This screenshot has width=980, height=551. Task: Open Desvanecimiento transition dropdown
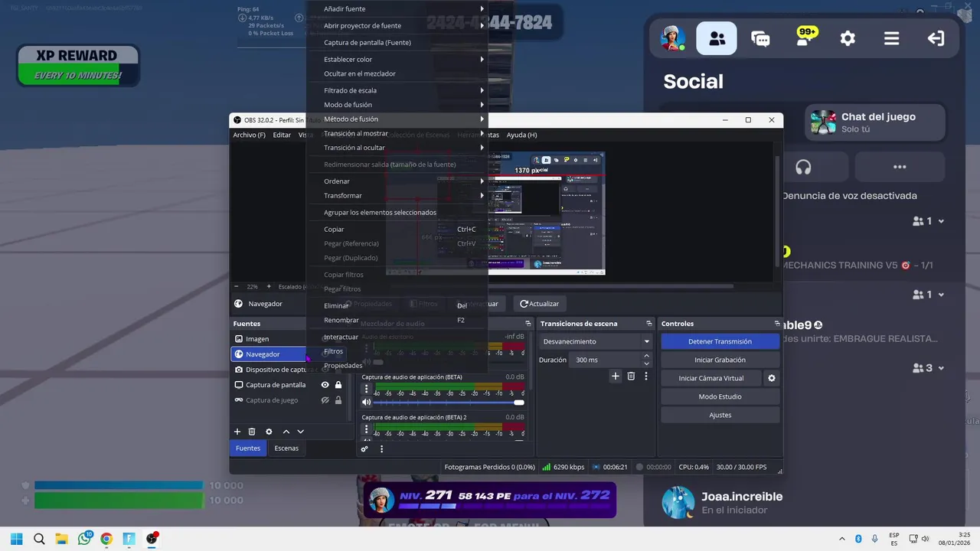point(596,341)
